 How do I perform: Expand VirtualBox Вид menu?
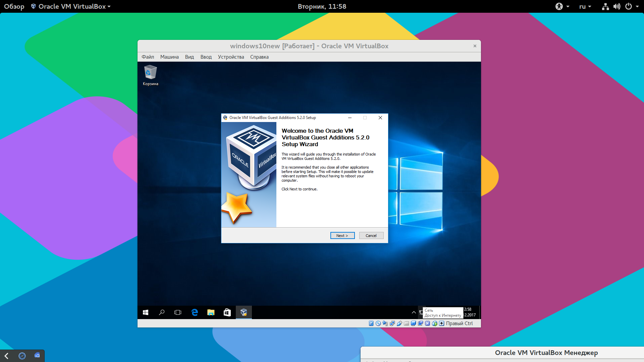point(189,57)
